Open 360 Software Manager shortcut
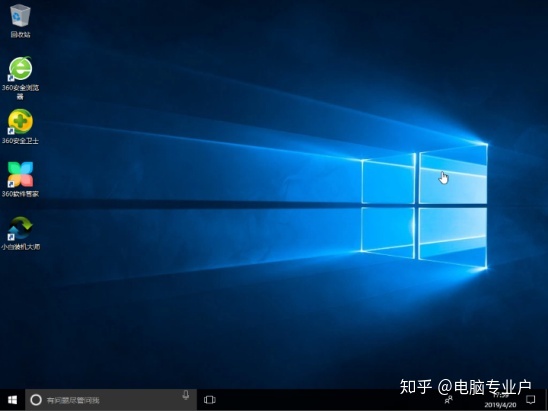 (x=20, y=179)
